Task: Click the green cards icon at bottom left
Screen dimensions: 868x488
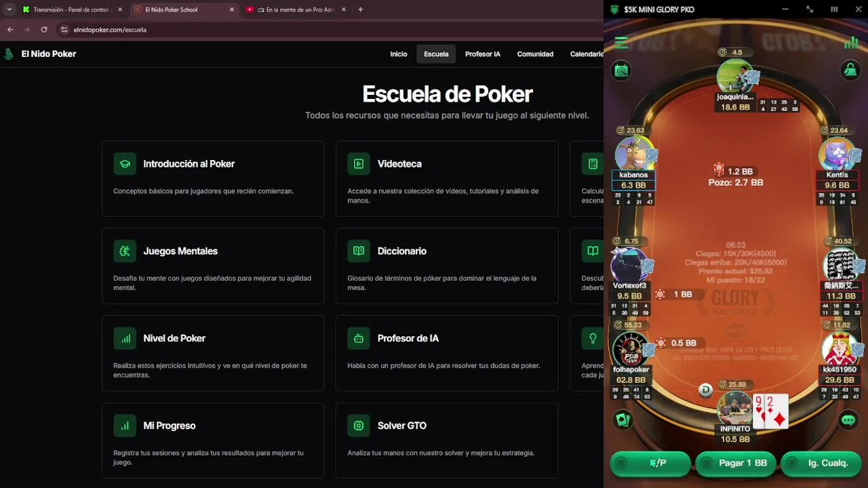Action: 623,420
